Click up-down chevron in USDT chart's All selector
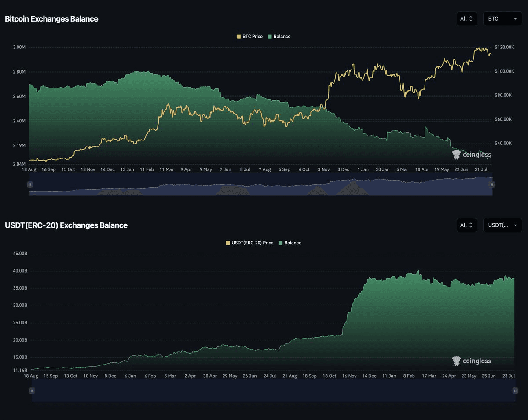528x420 pixels. [471, 225]
